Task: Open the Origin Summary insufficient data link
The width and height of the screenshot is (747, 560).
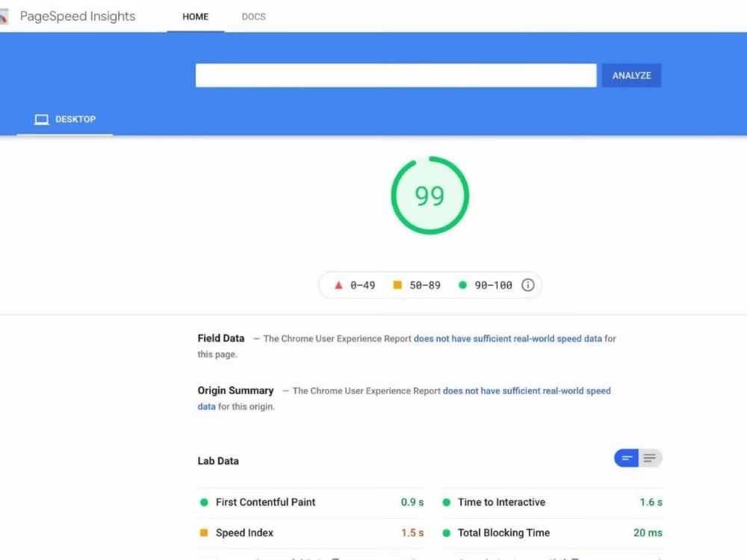Action: 527,391
